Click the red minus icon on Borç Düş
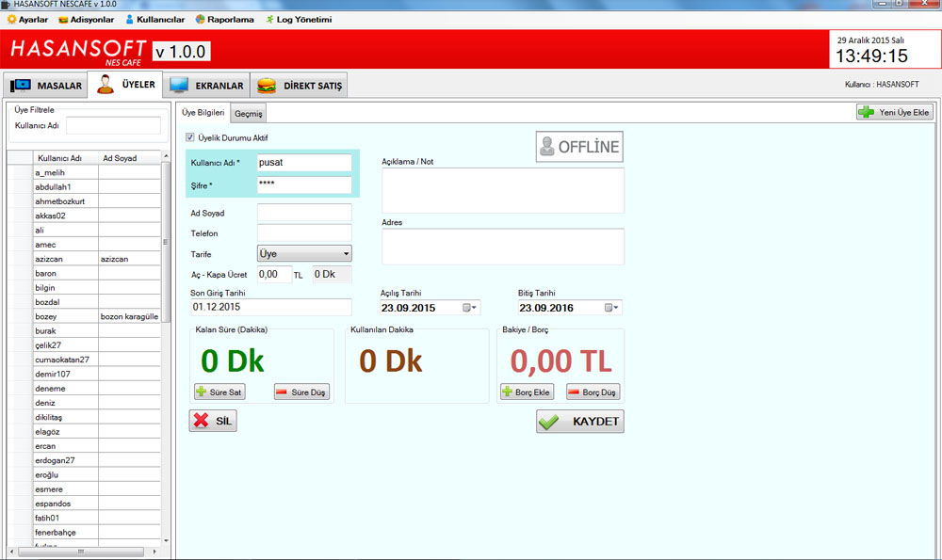This screenshot has width=942, height=560. click(574, 392)
